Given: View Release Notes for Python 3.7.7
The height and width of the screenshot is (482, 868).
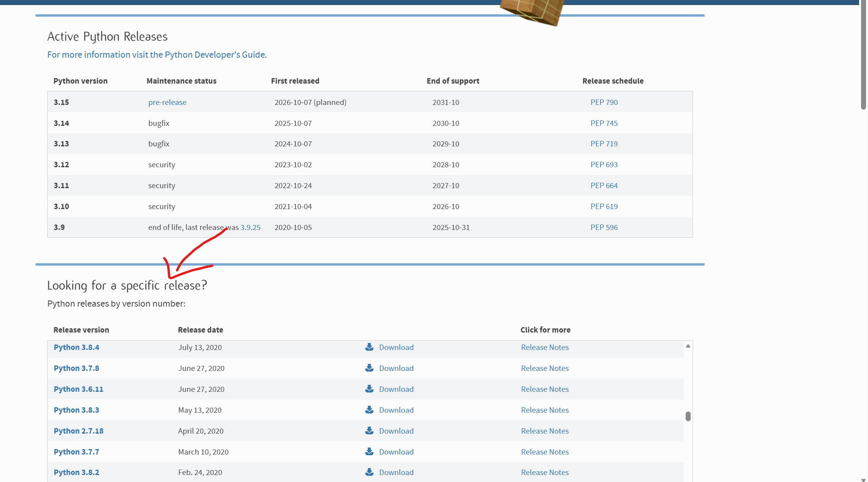Looking at the screenshot, I should (x=545, y=452).
